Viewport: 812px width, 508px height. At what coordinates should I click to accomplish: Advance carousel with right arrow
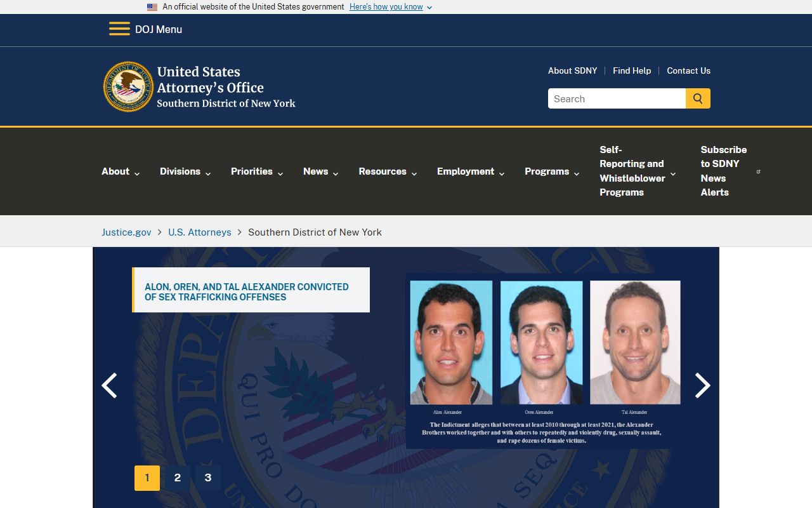tap(702, 385)
